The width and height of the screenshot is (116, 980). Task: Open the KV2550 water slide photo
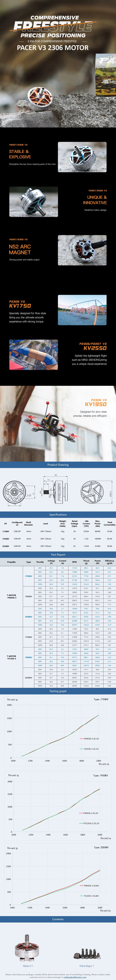point(34,355)
